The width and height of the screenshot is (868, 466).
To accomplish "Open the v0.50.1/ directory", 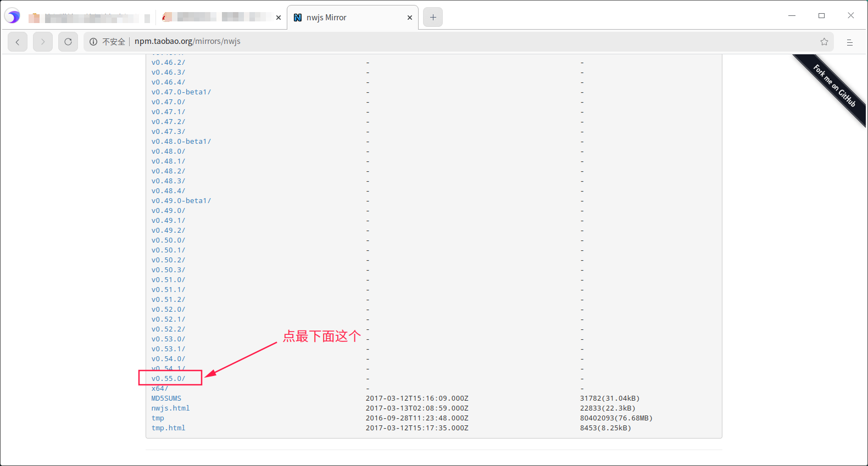I will pyautogui.click(x=168, y=250).
